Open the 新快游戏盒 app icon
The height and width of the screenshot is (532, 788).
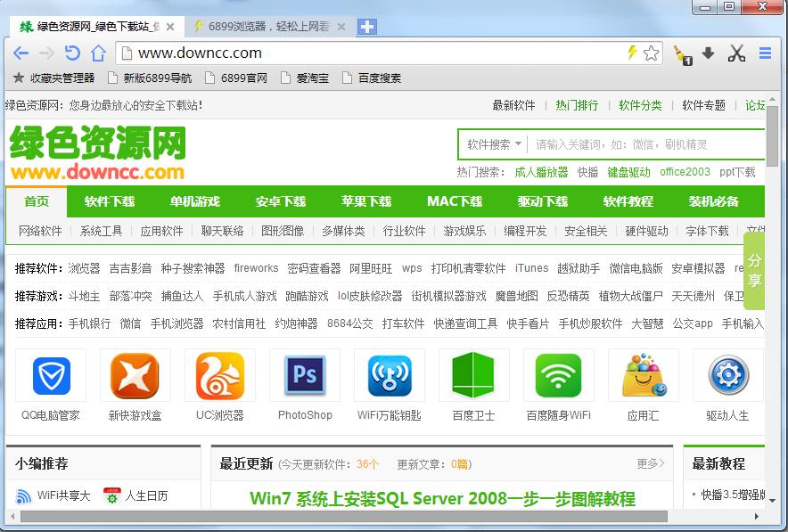135,375
